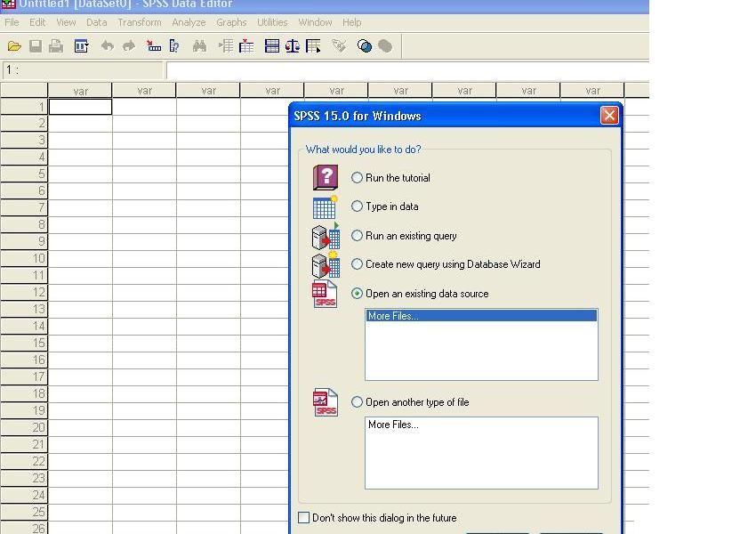Open the Dialog Recall toolbar icon

(81, 46)
